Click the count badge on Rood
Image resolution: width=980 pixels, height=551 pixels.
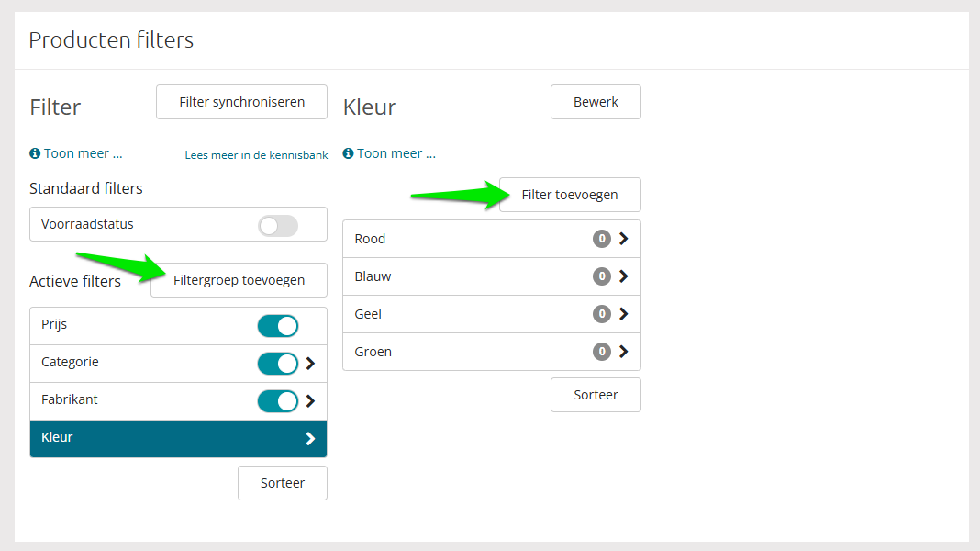tap(602, 238)
